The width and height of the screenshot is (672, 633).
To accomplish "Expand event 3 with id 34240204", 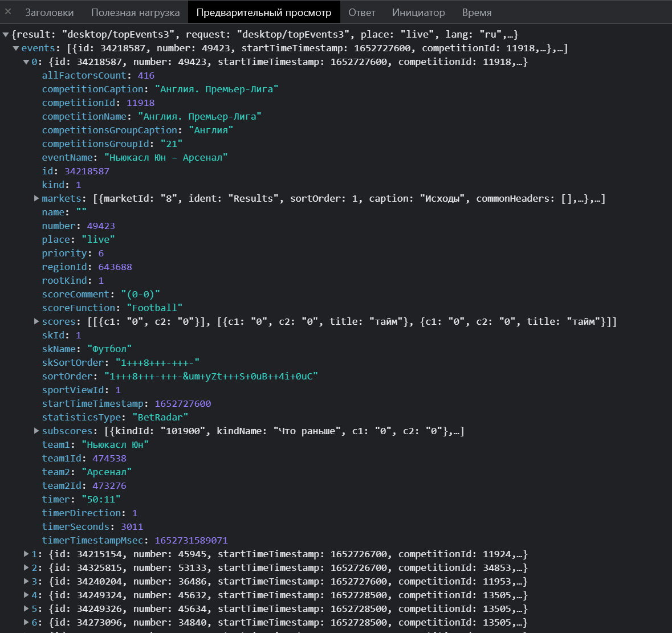I will 26,581.
